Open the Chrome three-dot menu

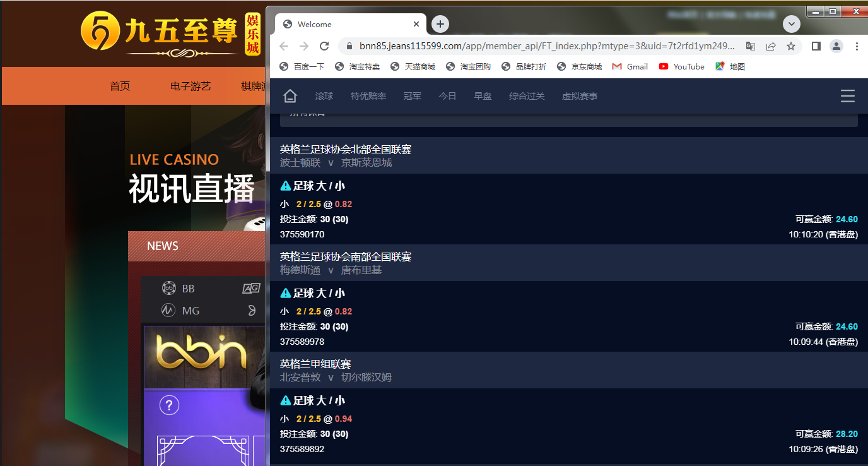point(857,46)
